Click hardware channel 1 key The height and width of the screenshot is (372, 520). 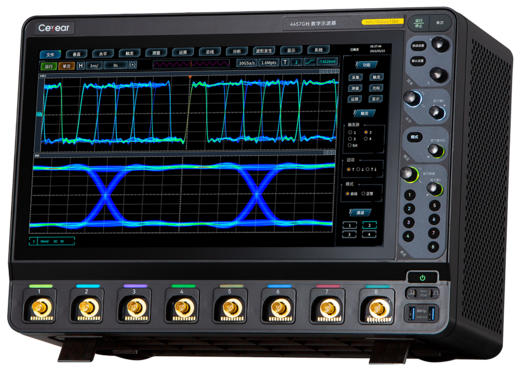(x=410, y=195)
